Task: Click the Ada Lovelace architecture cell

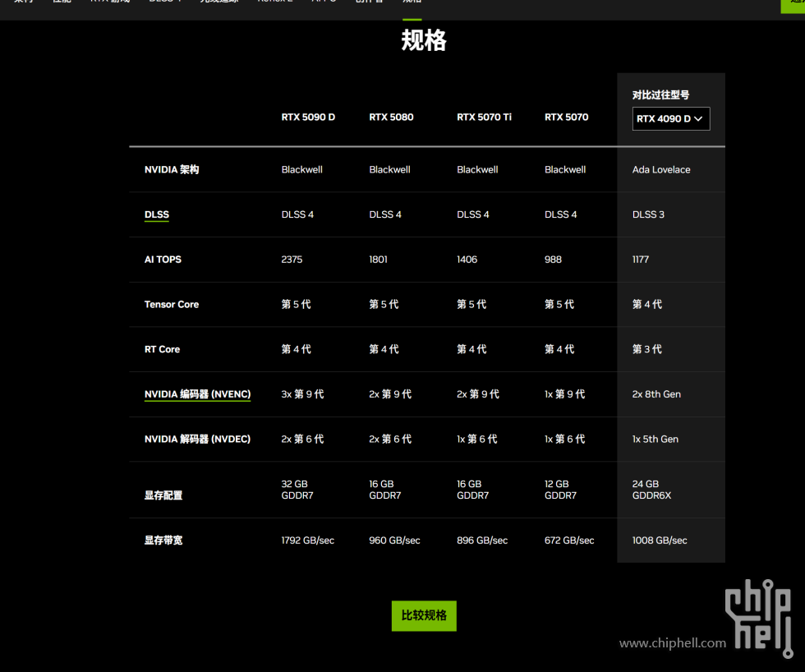Action: (x=661, y=169)
